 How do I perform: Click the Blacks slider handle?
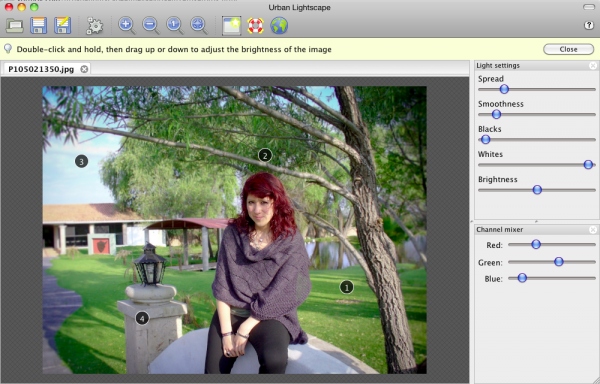coord(486,139)
